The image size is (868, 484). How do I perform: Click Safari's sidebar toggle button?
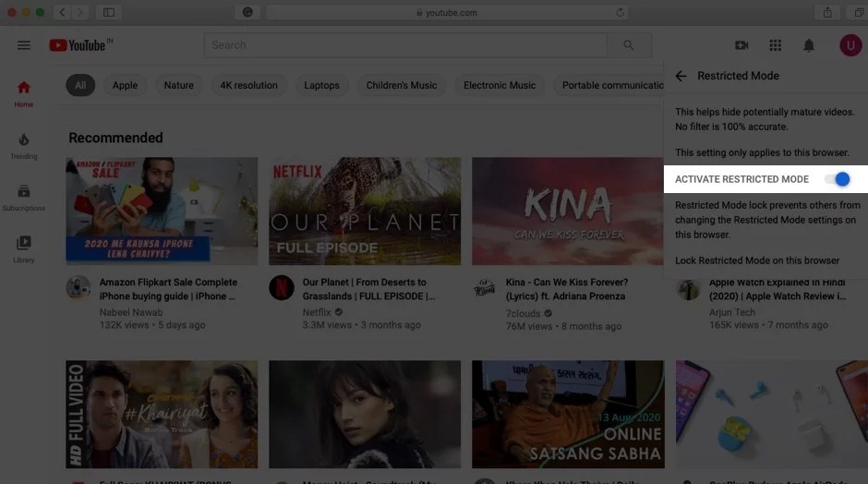tap(109, 12)
